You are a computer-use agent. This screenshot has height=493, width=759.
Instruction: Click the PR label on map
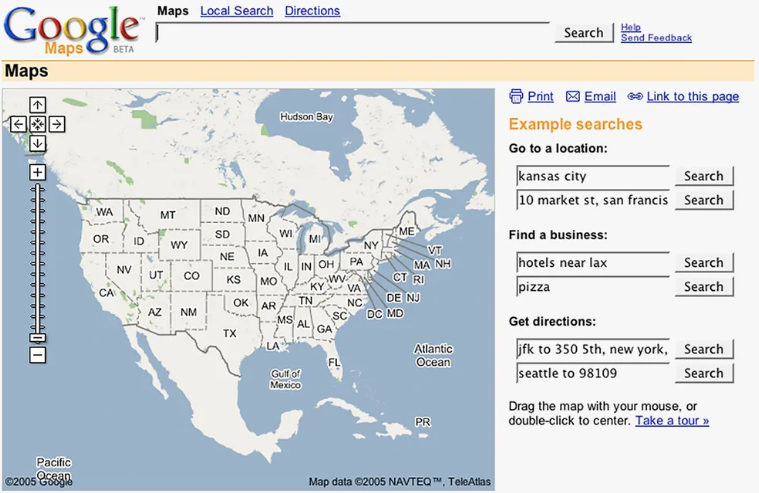(423, 422)
